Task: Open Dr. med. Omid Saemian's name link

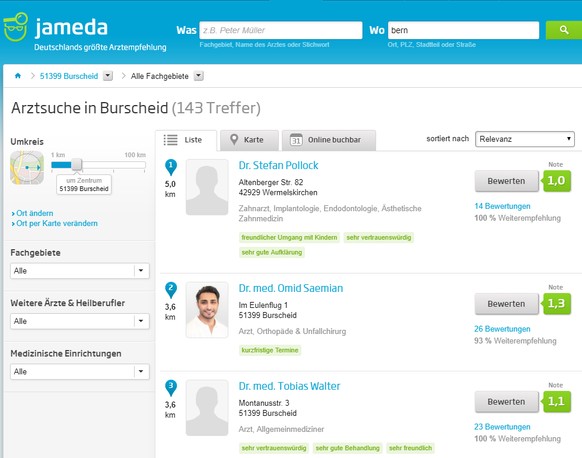Action: [291, 288]
